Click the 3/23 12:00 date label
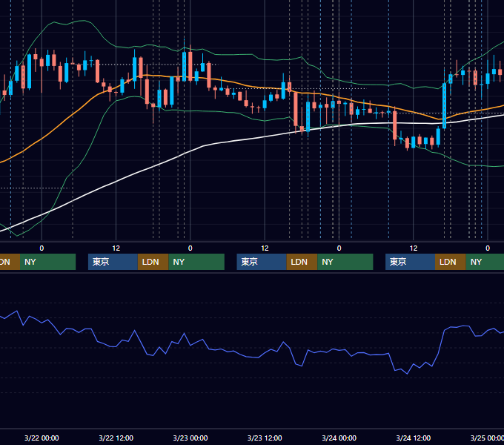The image size is (504, 445). (x=265, y=438)
